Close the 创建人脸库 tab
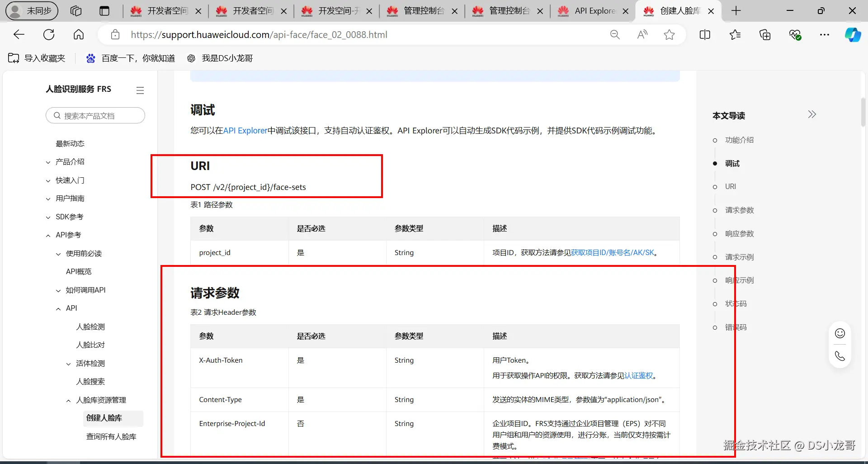This screenshot has height=464, width=868. tap(711, 11)
